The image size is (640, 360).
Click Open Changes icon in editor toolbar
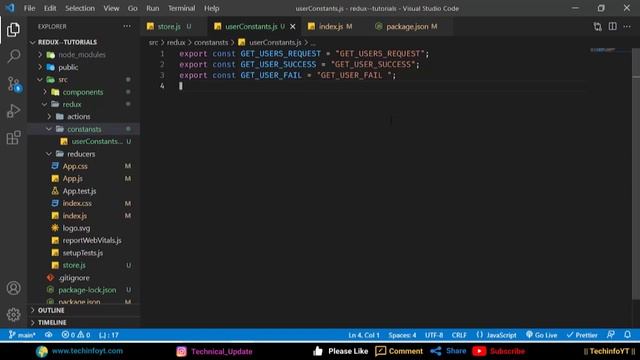pos(598,27)
